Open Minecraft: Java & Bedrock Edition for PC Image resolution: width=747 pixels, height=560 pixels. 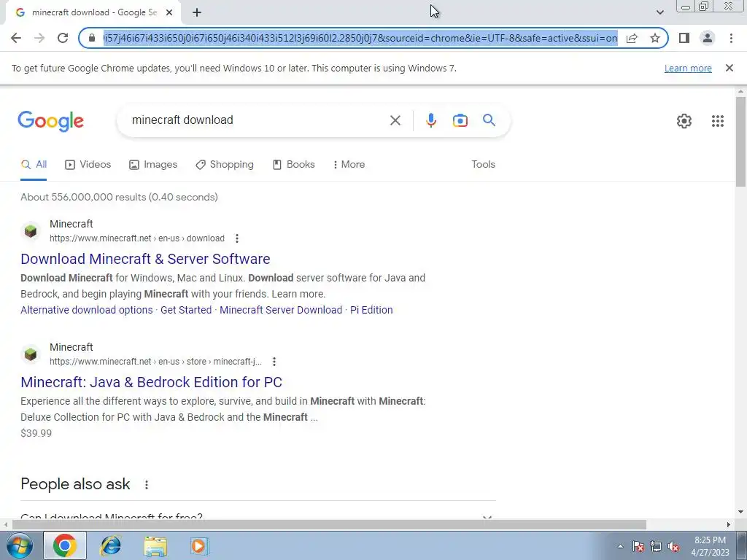[x=152, y=382]
